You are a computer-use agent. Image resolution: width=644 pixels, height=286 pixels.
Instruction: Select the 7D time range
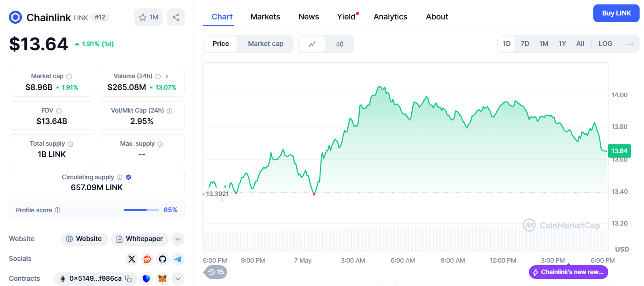525,44
